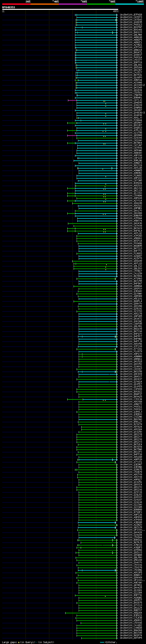Click hit label UniRef100_B4S875
The width and height of the screenshot is (146, 644).
[131, 603]
